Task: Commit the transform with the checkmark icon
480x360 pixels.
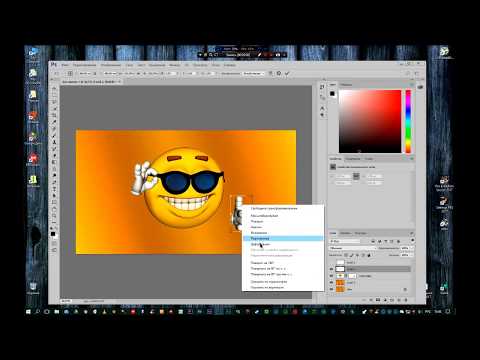Action: coord(287,73)
